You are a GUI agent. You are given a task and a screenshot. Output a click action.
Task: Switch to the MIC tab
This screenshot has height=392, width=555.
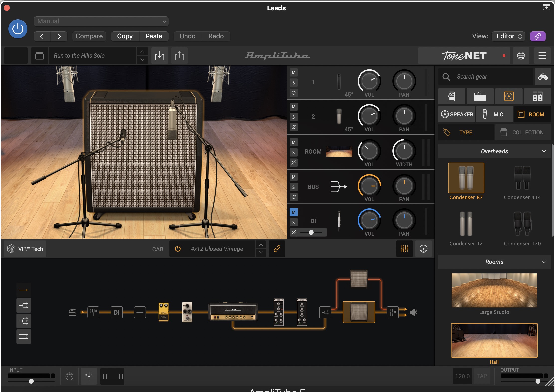pyautogui.click(x=494, y=114)
